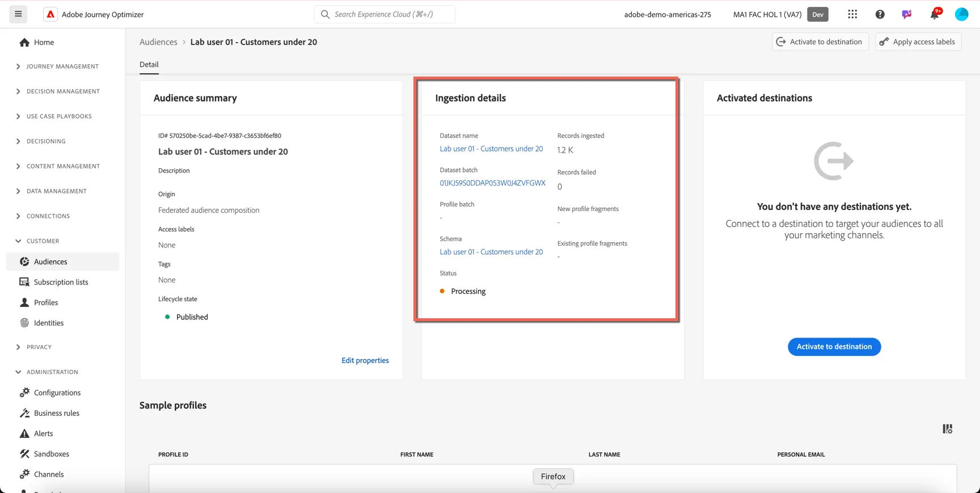The image size is (980, 493).
Task: Open the purple feedback chat icon
Action: 907,15
